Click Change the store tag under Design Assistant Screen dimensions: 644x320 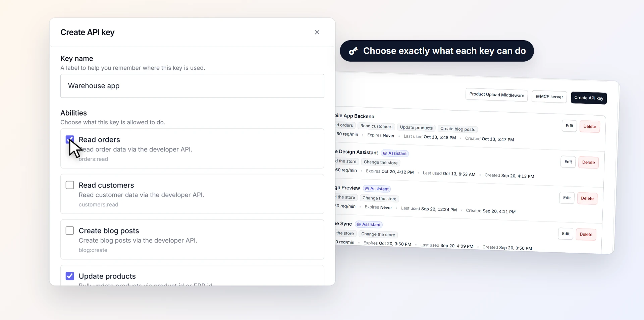tap(381, 163)
